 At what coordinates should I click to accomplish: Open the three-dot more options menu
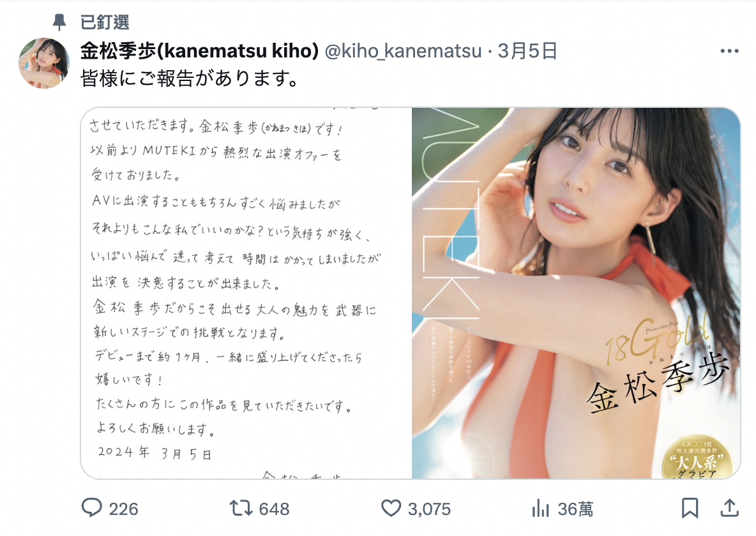tap(729, 51)
